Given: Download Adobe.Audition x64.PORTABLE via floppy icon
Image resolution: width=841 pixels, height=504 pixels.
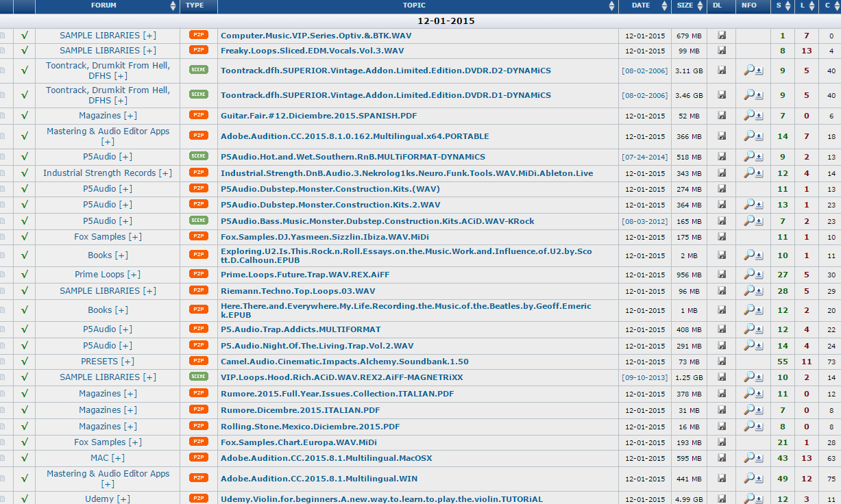Looking at the screenshot, I should coord(722,136).
